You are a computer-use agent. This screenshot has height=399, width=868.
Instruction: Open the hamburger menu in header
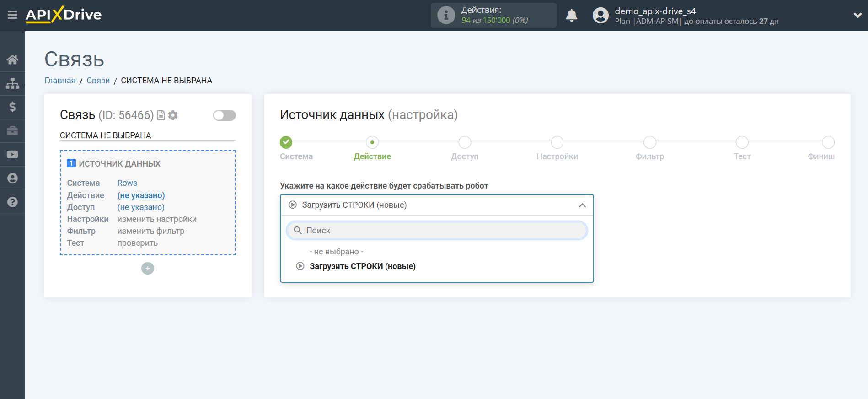tap(12, 15)
